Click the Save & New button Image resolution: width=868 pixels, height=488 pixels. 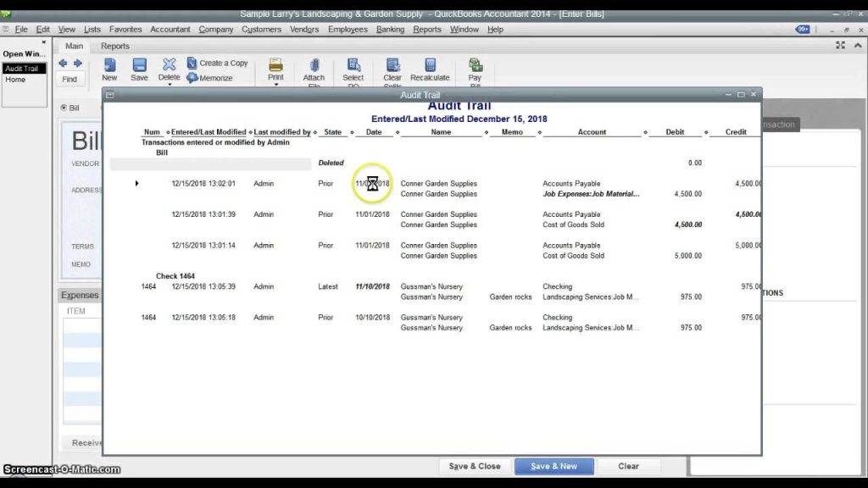(x=554, y=467)
